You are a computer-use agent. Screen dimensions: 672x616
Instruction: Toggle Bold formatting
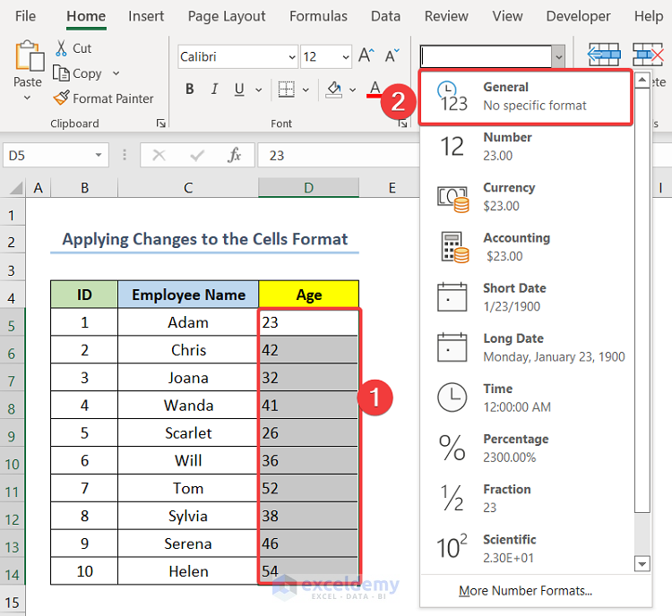click(190, 90)
